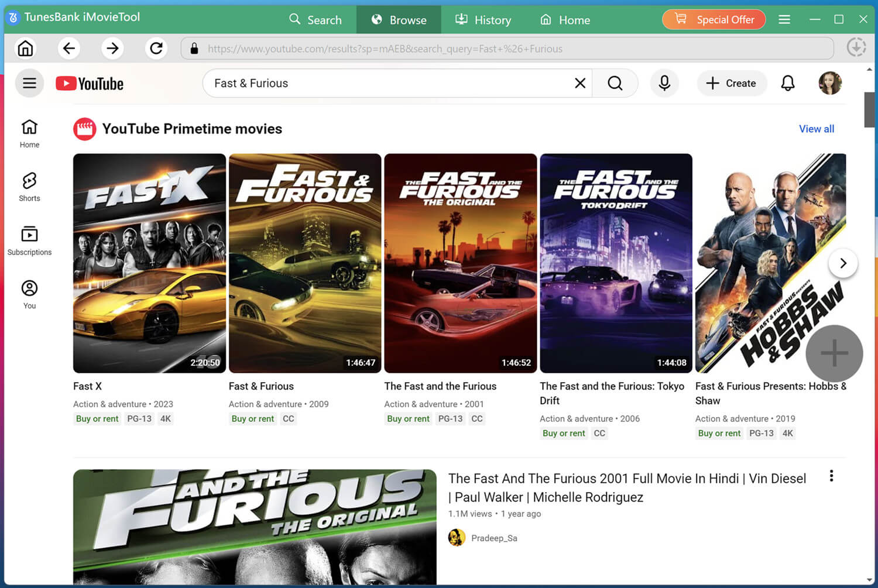Open the Create dropdown
Viewport: 878px width, 588px height.
coord(732,83)
